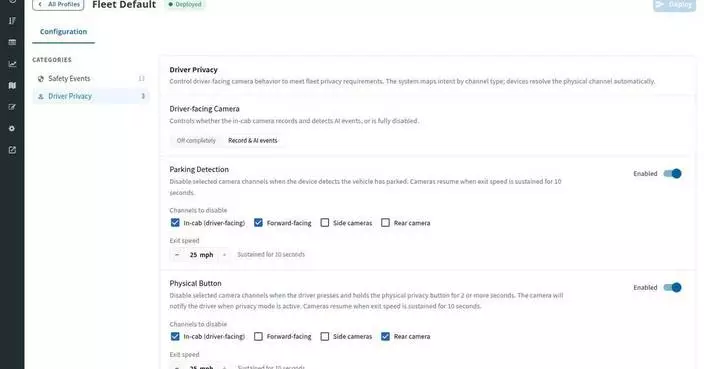Go back to All Profiles
Viewport: 704px width, 369px height.
pos(58,4)
